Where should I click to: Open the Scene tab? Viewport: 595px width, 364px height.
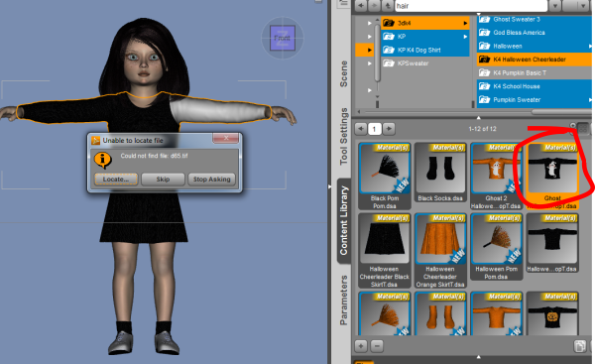point(343,73)
